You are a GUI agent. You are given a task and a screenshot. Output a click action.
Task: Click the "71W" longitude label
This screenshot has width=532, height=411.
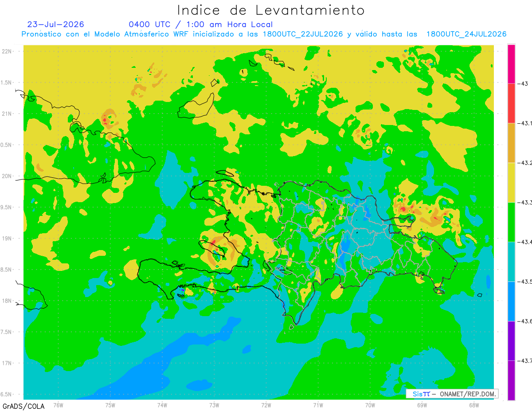(318, 405)
